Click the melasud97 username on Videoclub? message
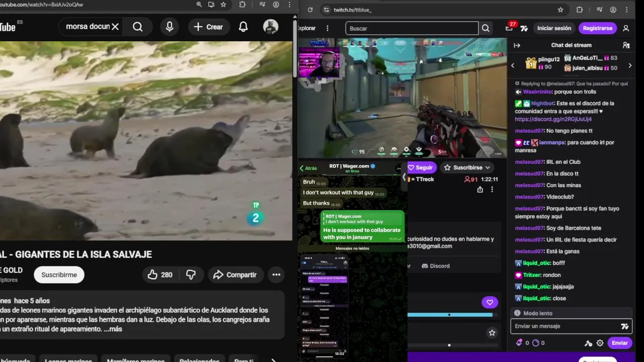644x362 pixels. pyautogui.click(x=529, y=197)
